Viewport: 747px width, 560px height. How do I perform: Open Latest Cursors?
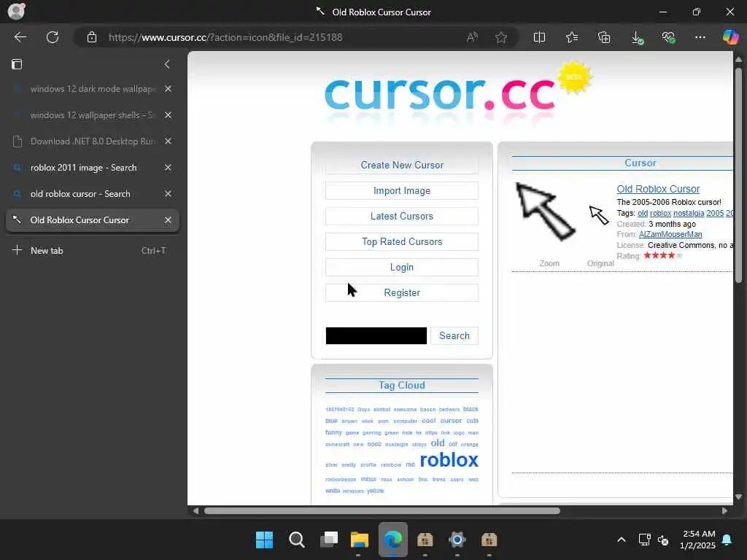coord(402,216)
